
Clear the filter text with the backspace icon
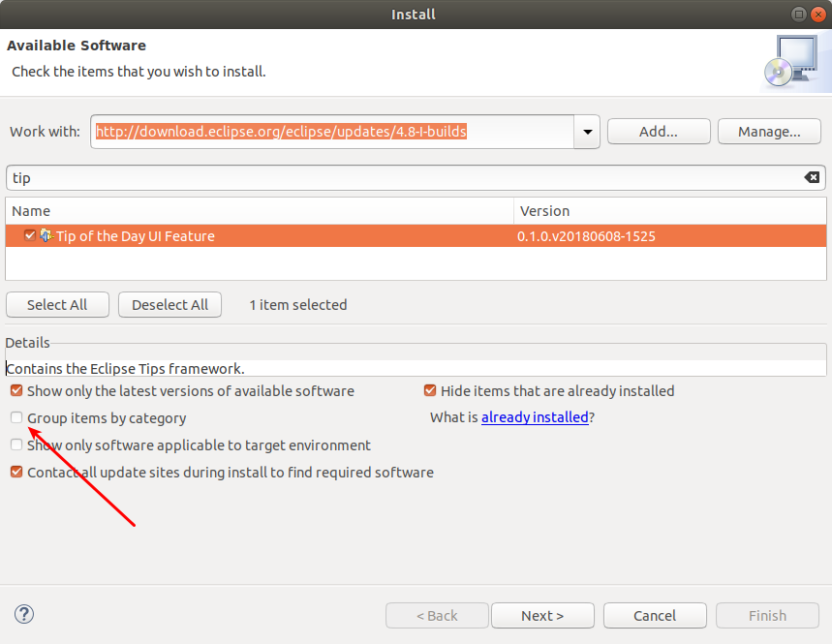812,178
